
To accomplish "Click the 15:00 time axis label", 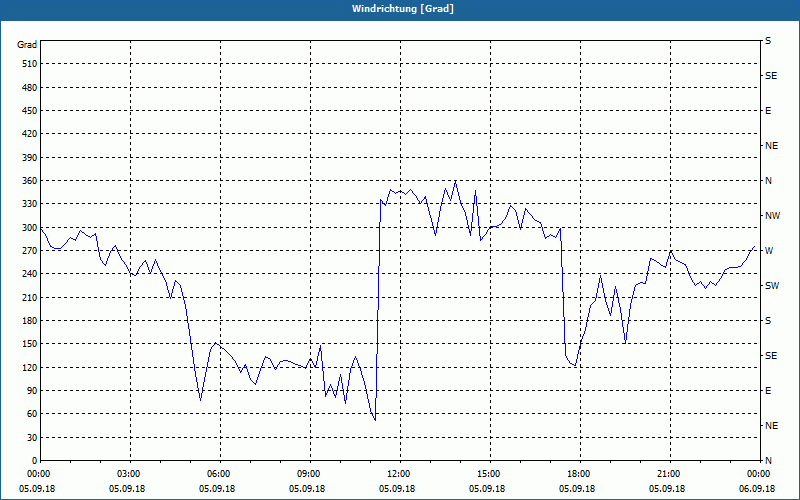I will pyautogui.click(x=490, y=473).
